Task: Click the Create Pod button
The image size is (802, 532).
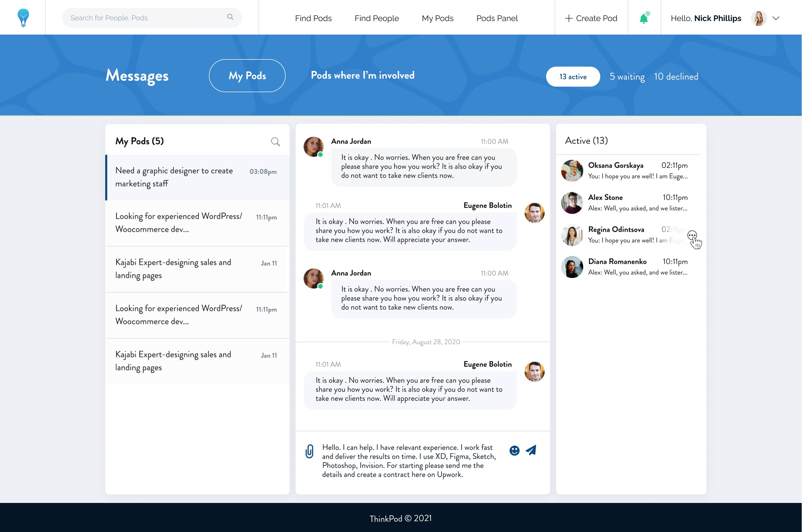Action: [591, 18]
